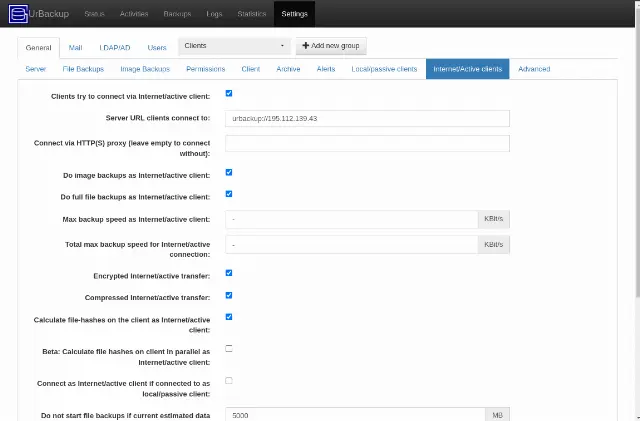The image size is (640, 421).
Task: Select the Settings nav item
Action: pyautogui.click(x=294, y=14)
